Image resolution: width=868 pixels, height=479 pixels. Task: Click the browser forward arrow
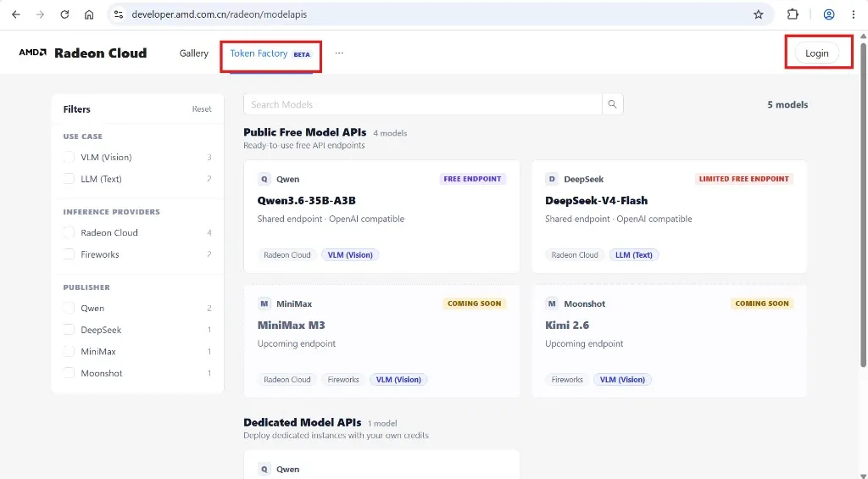click(x=40, y=14)
